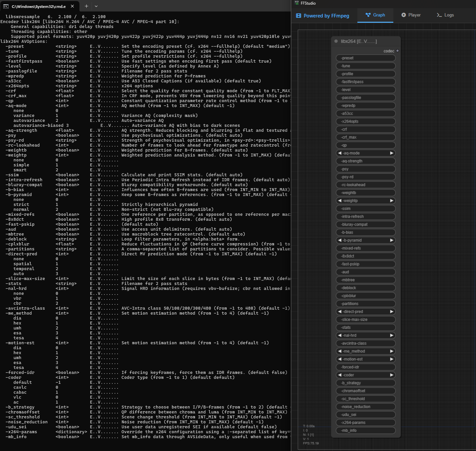
Task: Switch to the Graph tab
Action: click(x=375, y=15)
